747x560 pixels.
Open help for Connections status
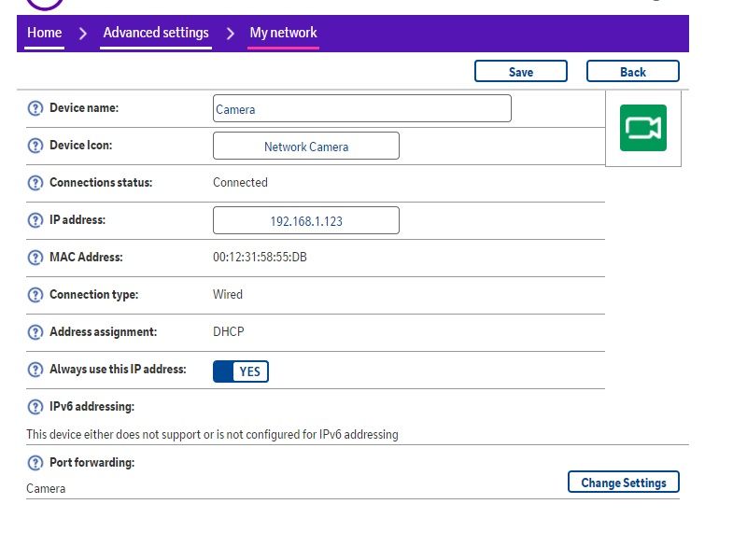(35, 183)
